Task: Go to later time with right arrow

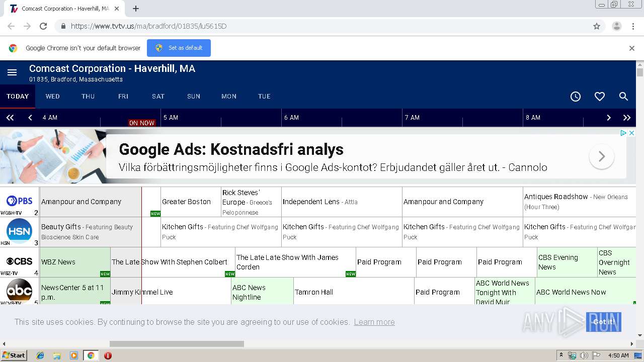Action: pyautogui.click(x=609, y=118)
